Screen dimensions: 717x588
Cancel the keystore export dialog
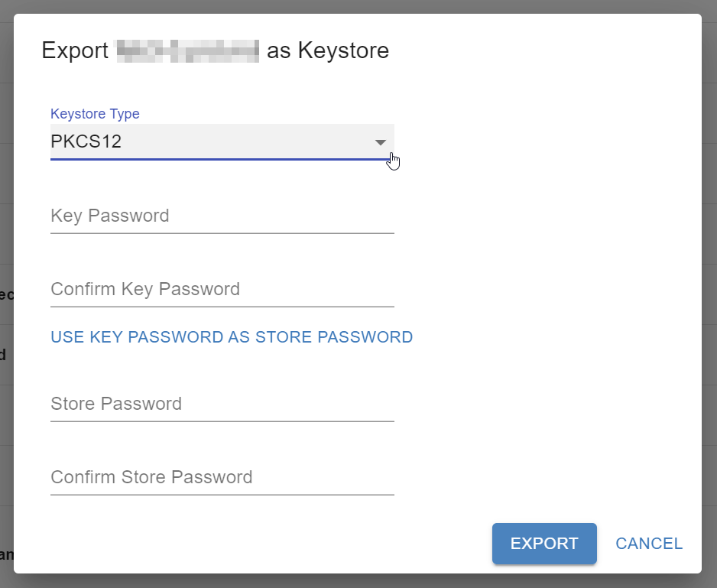point(649,544)
